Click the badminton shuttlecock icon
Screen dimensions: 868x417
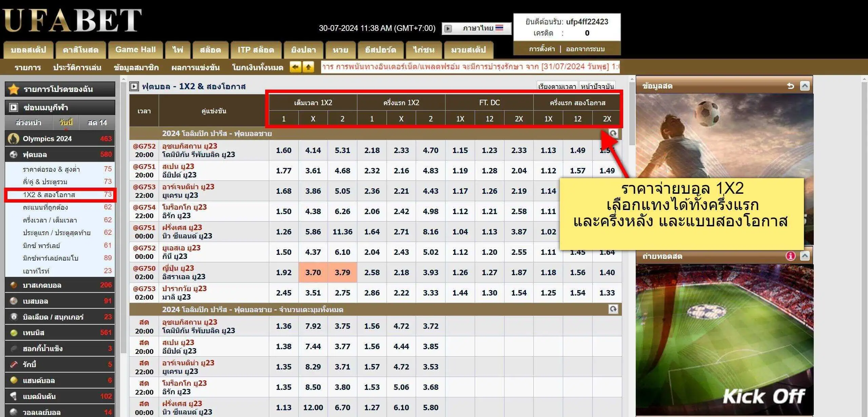point(14,396)
